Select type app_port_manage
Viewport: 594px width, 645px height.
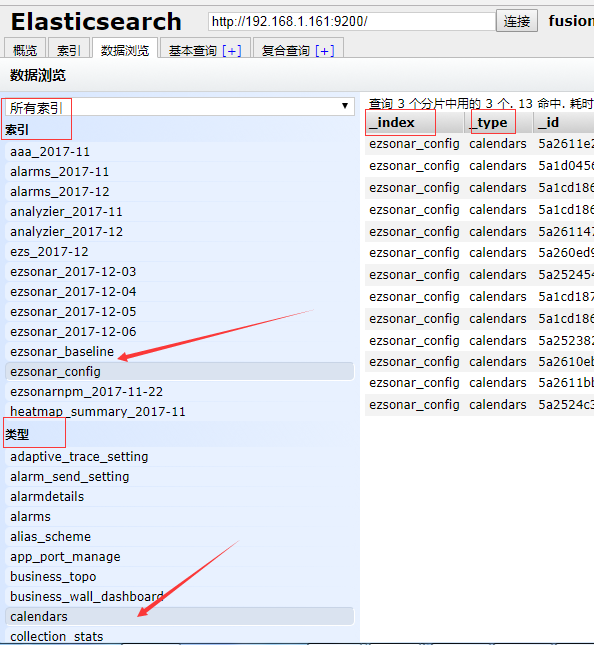click(179, 557)
